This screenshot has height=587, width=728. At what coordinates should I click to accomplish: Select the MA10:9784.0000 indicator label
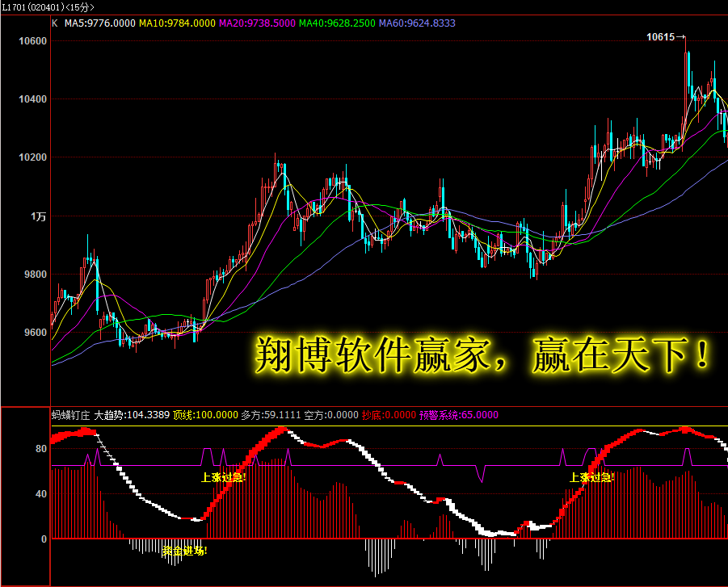click(177, 23)
